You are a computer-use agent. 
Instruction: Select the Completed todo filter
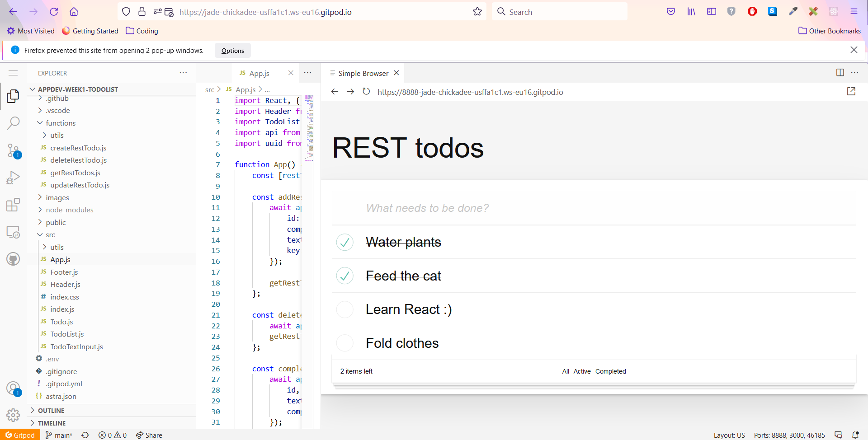click(x=610, y=371)
